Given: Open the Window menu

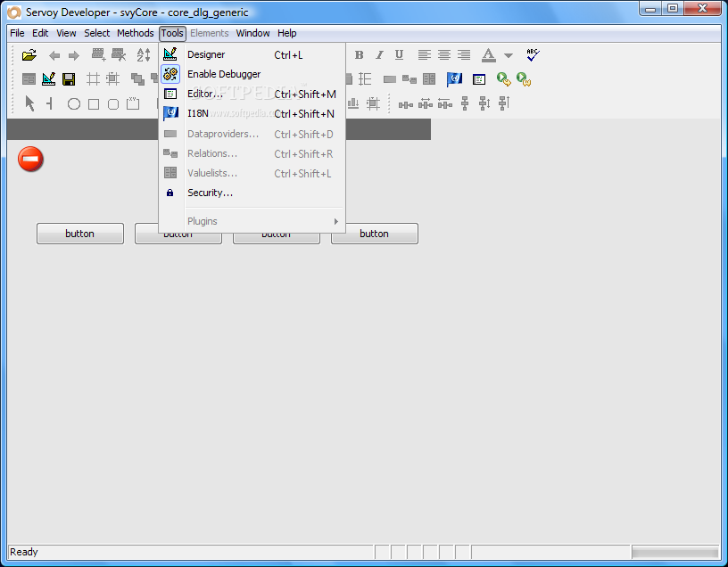Looking at the screenshot, I should 253,33.
